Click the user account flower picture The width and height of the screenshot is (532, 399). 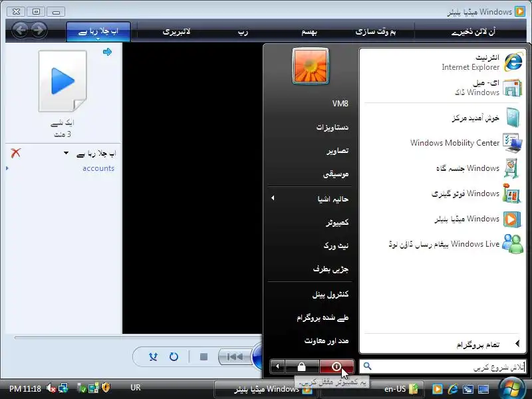coord(311,66)
